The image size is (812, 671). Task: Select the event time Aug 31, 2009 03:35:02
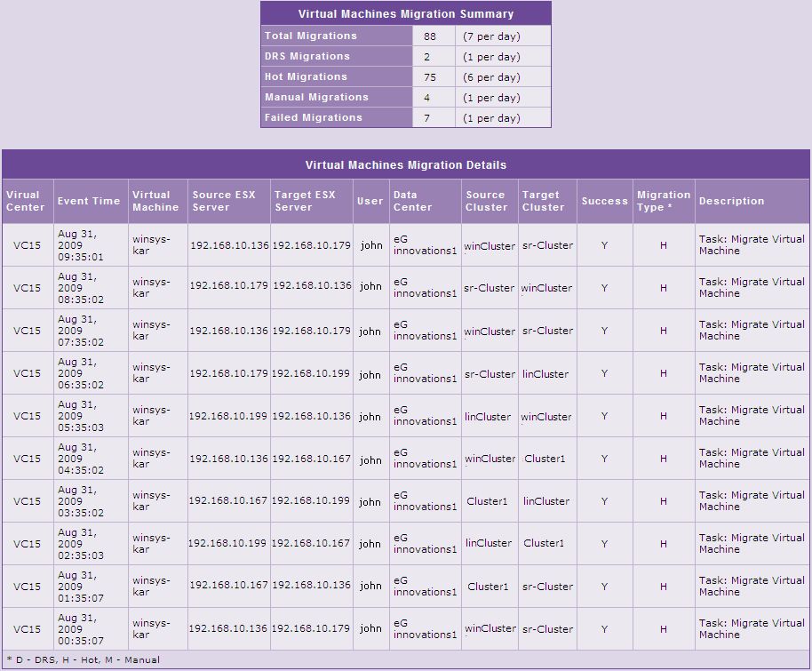click(x=80, y=501)
